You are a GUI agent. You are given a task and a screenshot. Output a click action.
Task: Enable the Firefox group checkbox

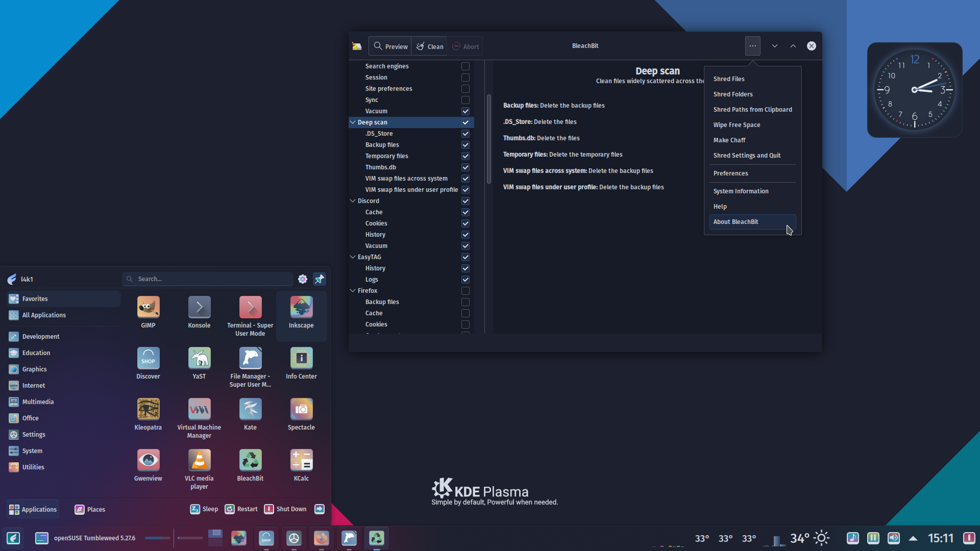[465, 291]
